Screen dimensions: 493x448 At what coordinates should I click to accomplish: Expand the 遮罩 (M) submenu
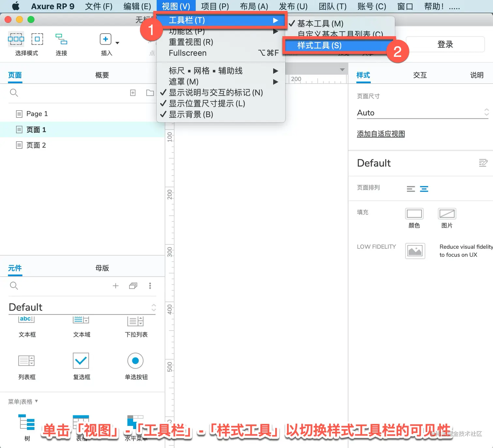(221, 82)
